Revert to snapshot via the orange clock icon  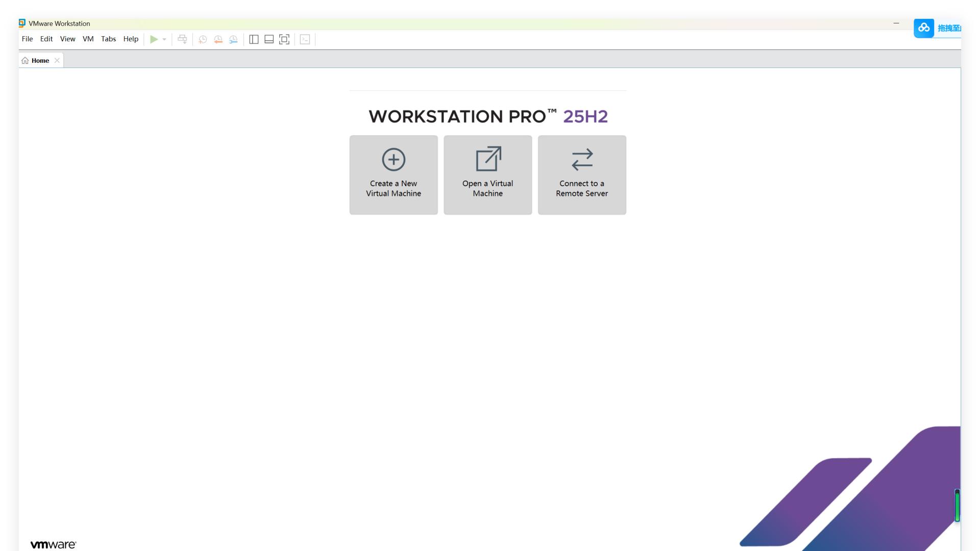[218, 39]
